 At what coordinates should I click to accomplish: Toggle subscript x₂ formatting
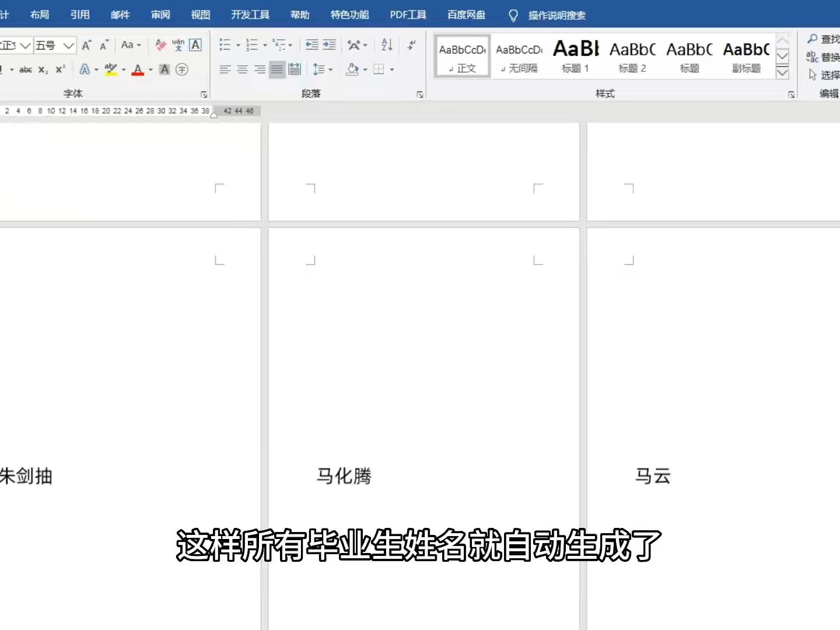(42, 69)
